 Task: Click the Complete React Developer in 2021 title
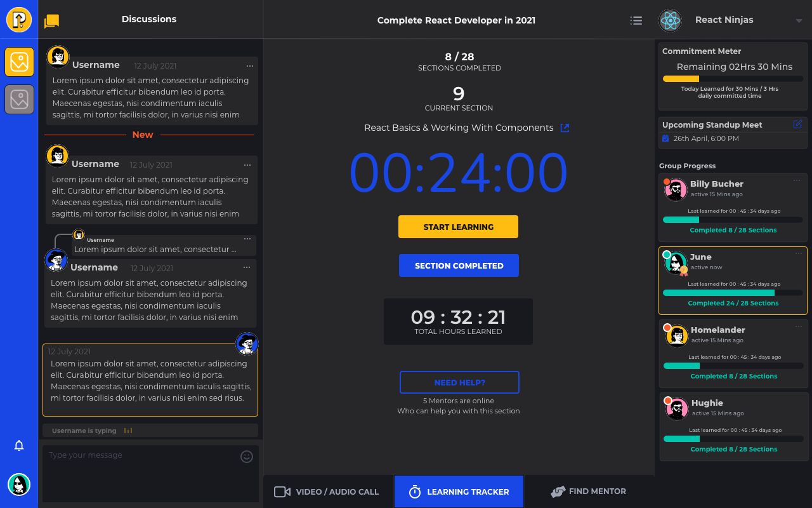click(x=456, y=20)
